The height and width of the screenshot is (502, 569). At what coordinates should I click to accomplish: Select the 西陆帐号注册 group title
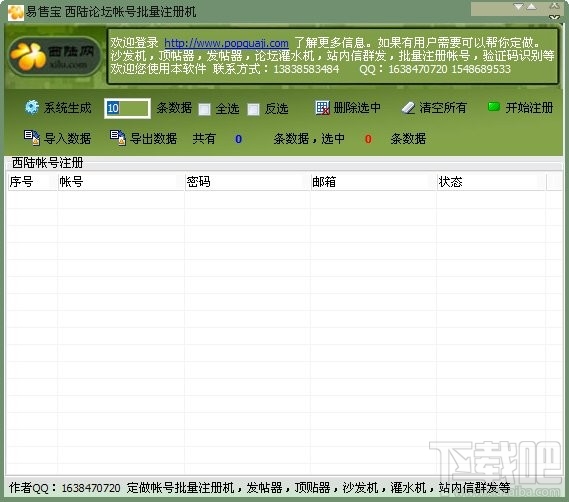pyautogui.click(x=48, y=163)
